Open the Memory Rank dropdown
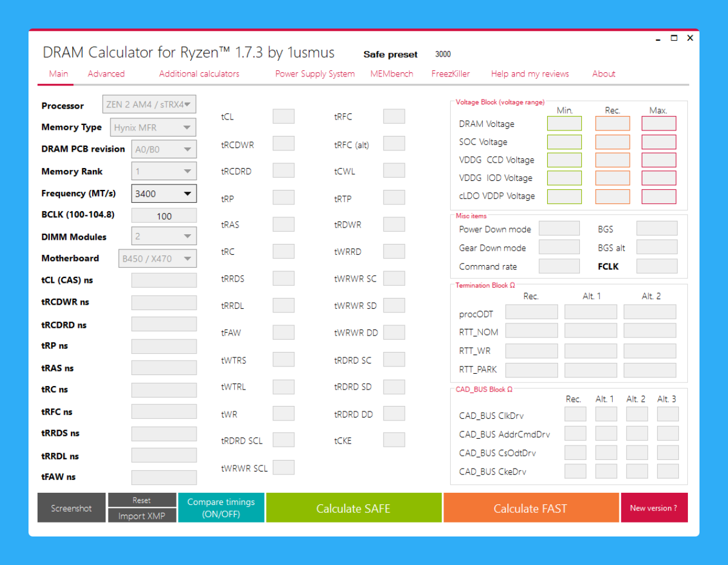728x565 pixels. [164, 171]
